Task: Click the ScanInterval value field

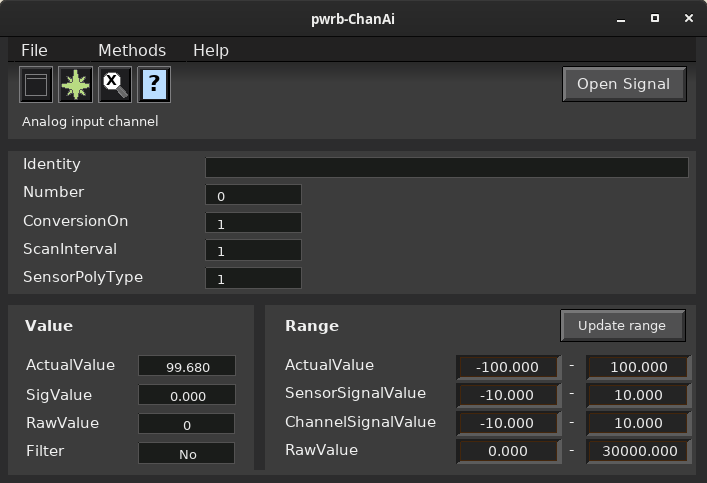Action: point(253,250)
